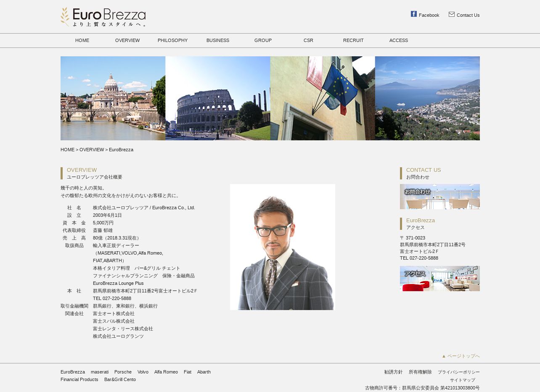540x392 pixels.
Task: Click the EU flag banner photo
Action: 323,98
